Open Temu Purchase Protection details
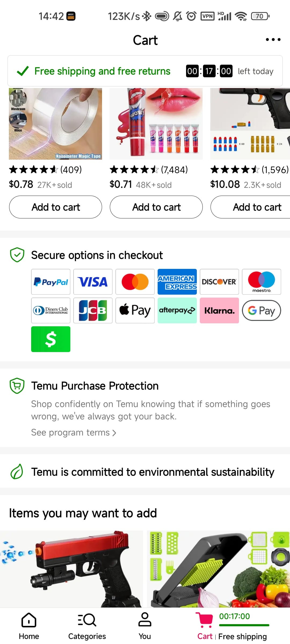 coord(95,386)
